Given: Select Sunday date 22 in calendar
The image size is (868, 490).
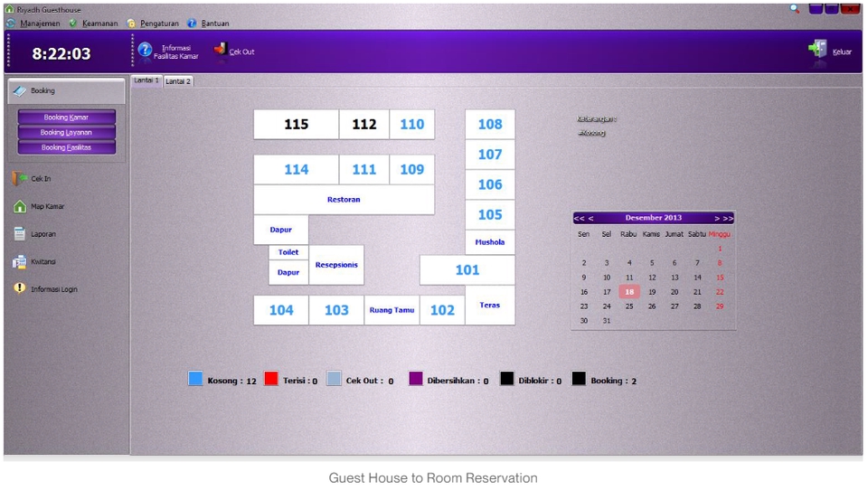Looking at the screenshot, I should (x=720, y=292).
